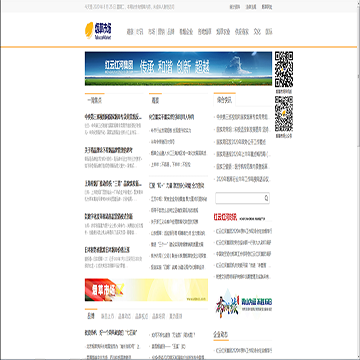The image size is (360, 360).
Task: Select the 品牌 tab under the yellow banner
Action: pos(91,316)
